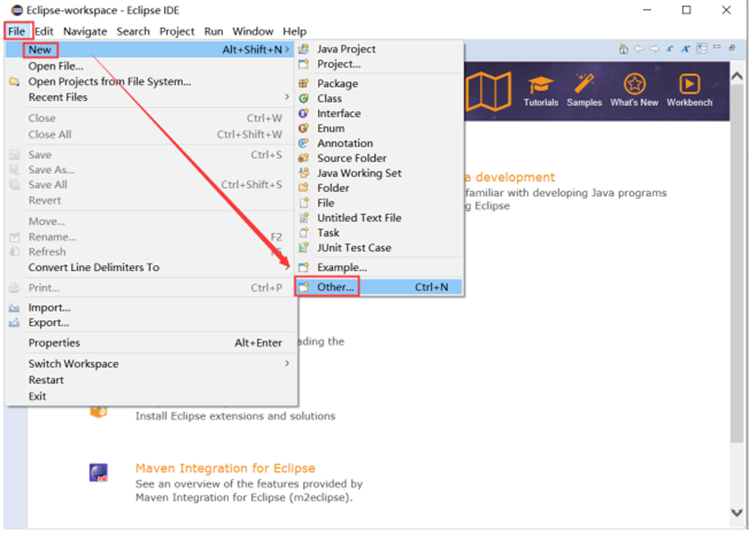
Task: Select the Class entry with green icon
Action: (x=378, y=99)
